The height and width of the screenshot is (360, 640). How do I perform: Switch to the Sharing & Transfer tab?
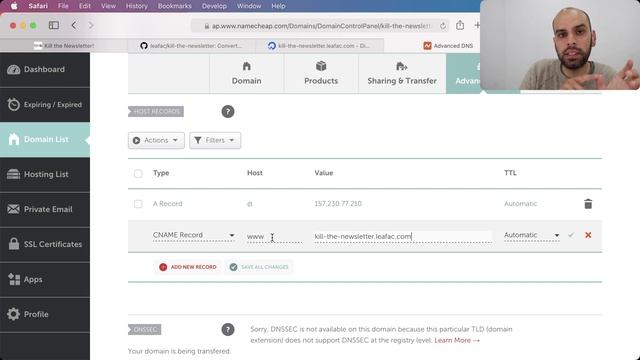click(402, 73)
